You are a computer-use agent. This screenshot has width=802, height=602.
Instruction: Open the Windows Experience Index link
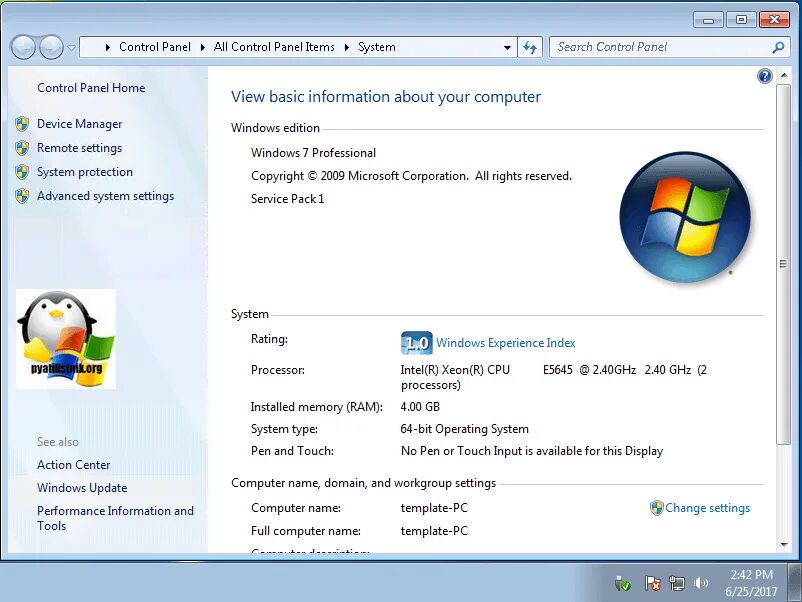505,342
